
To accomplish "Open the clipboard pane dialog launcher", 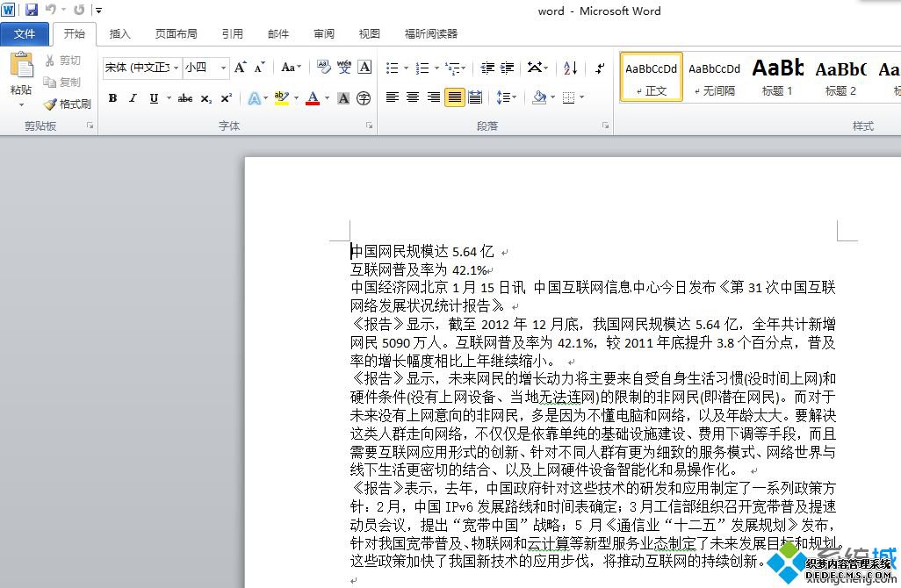I will pyautogui.click(x=90, y=125).
